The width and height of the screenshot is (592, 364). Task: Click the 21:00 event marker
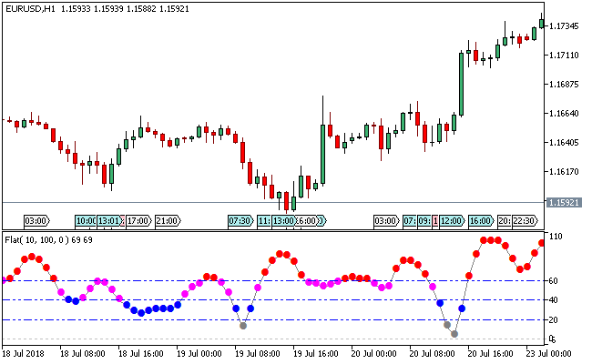168,220
